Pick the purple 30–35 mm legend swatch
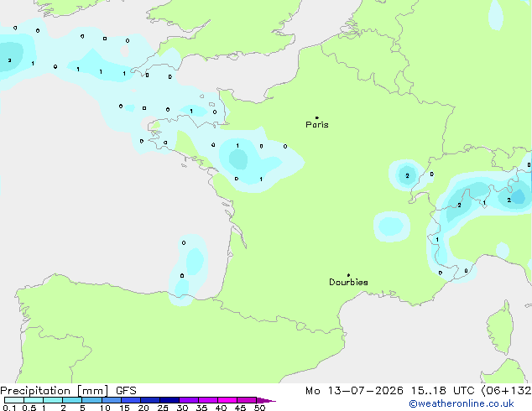Screen dimensions: 532x411 (x=189, y=400)
